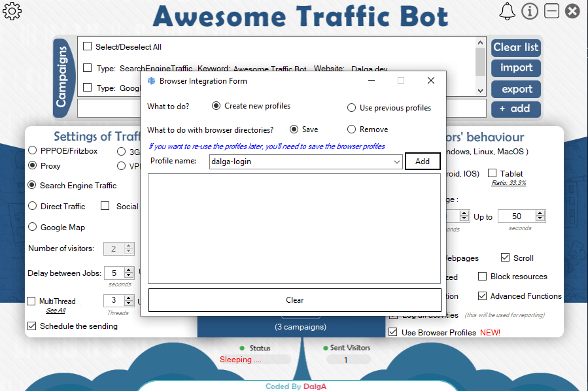The width and height of the screenshot is (588, 391).
Task: Open notifications via the bell icon
Action: click(507, 11)
